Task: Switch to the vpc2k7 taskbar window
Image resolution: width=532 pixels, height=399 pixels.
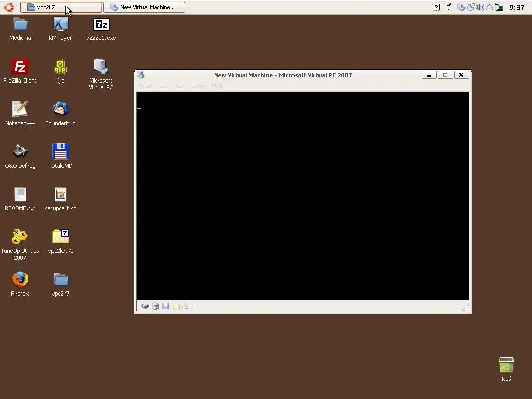Action: (61, 7)
